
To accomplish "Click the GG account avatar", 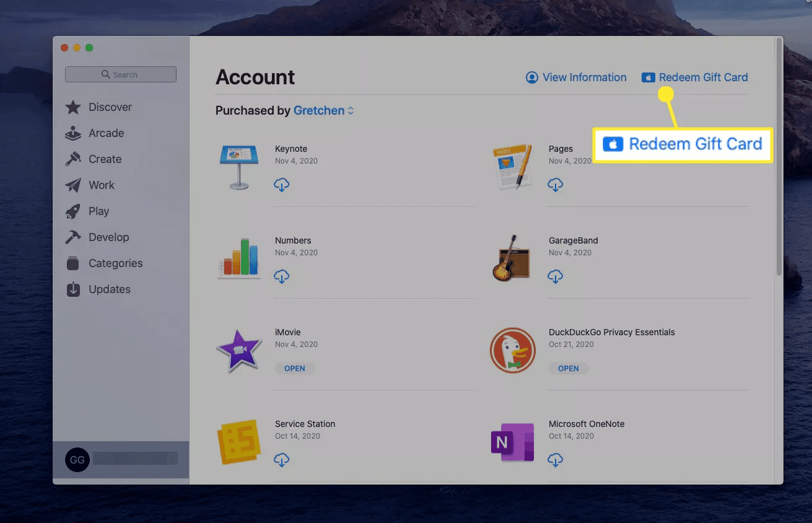I will (77, 460).
